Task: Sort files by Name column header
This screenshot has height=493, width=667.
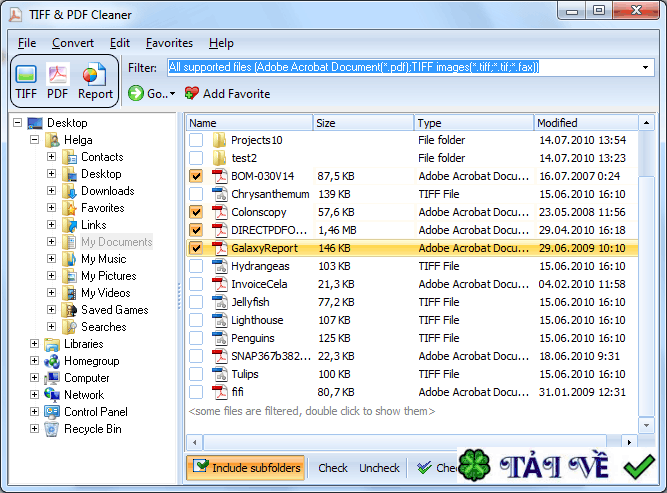Action: (249, 123)
